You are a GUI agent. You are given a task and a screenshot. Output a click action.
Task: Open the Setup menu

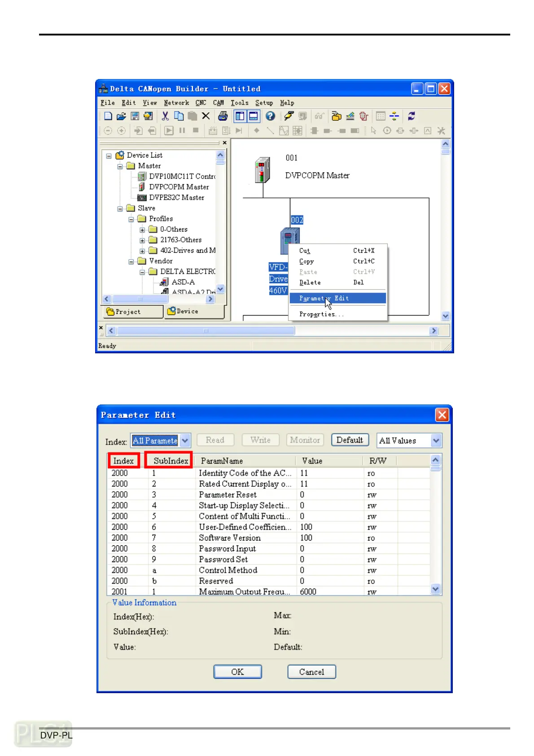[x=264, y=103]
